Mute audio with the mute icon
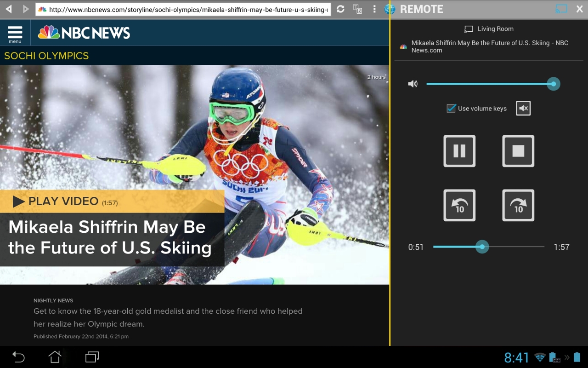The height and width of the screenshot is (368, 588). 523,108
